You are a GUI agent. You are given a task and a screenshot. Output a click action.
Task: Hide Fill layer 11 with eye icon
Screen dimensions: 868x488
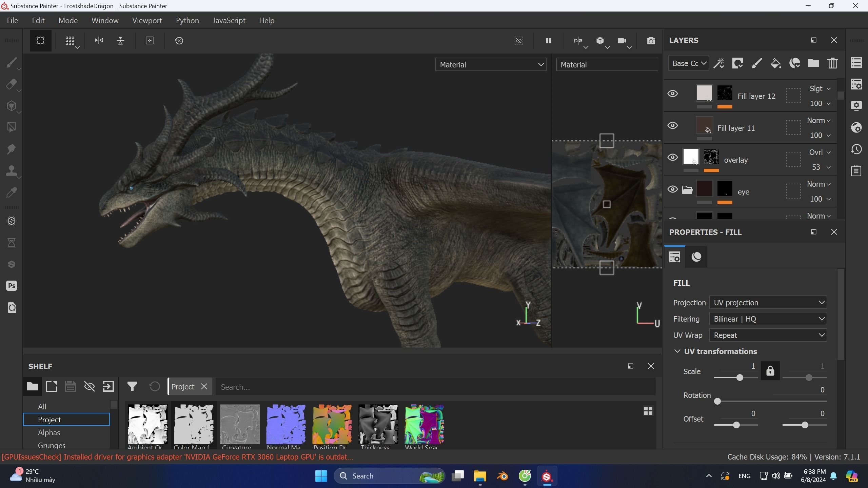[x=673, y=125]
